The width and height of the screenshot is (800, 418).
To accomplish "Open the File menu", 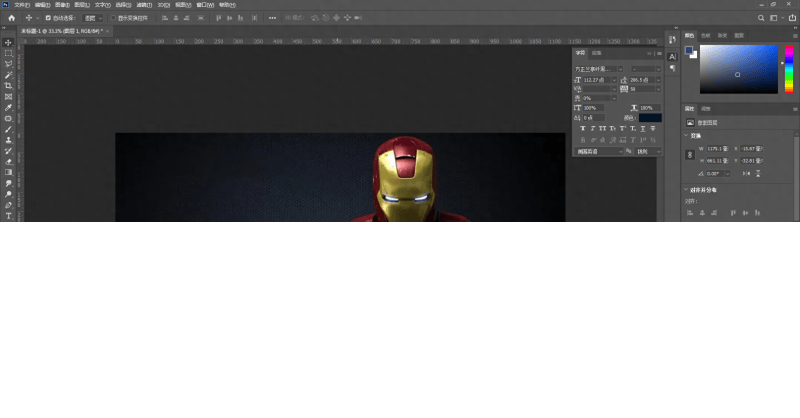I will tap(22, 5).
